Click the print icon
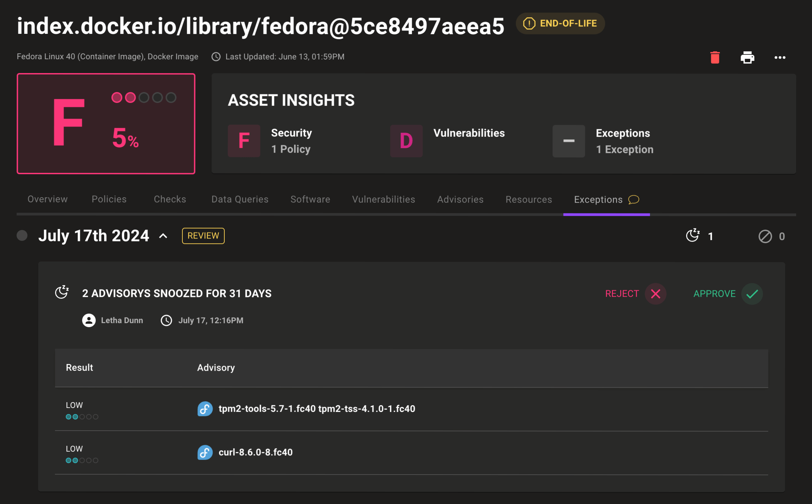This screenshot has height=504, width=812. [x=747, y=57]
